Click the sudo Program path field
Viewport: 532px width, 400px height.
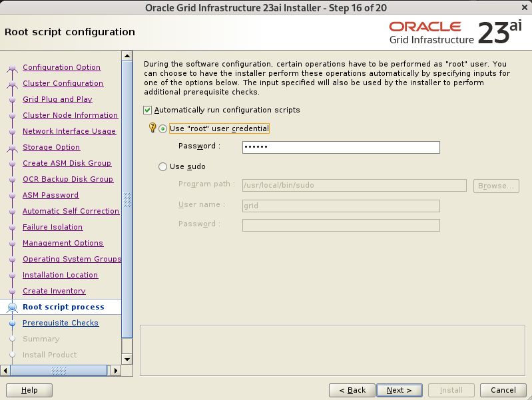pyautogui.click(x=354, y=185)
